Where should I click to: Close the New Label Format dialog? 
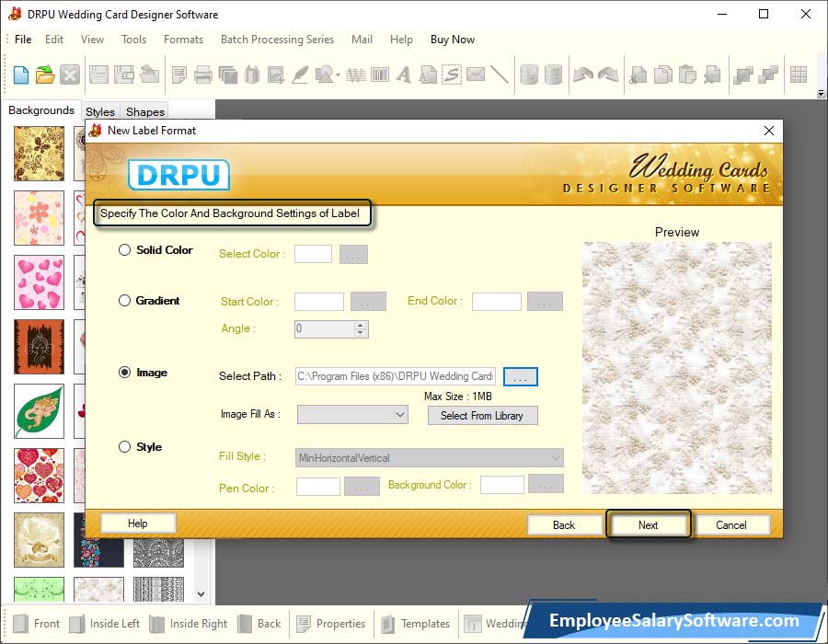coord(769,131)
